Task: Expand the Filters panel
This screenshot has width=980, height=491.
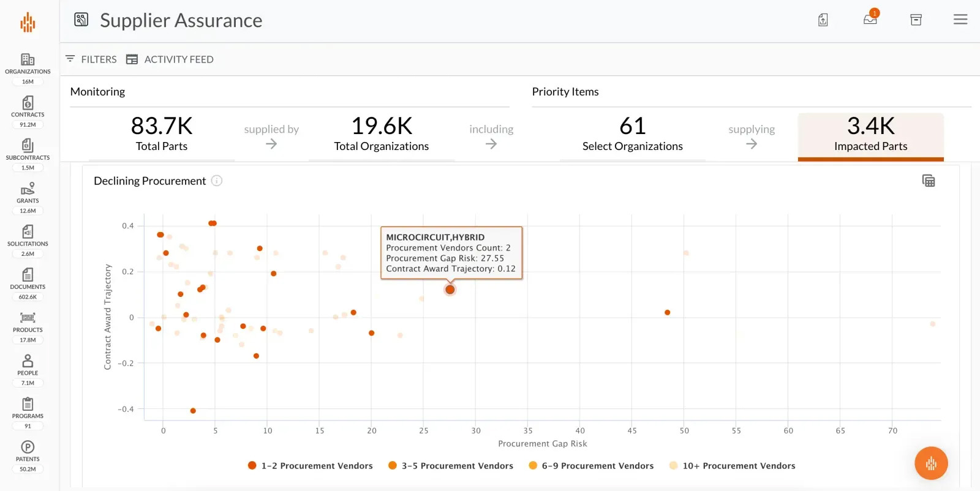Action: (91, 59)
